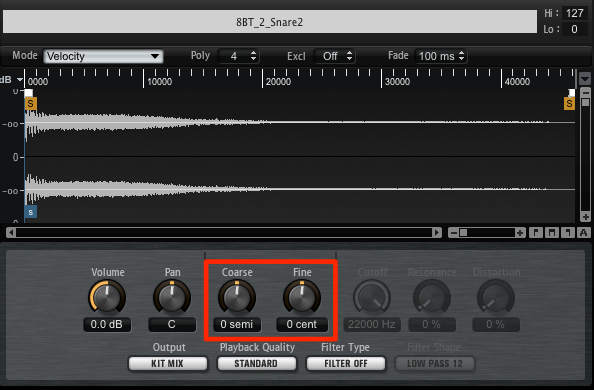Open the Mode Velocity dropdown
Screen dimensions: 594x390
(x=103, y=56)
